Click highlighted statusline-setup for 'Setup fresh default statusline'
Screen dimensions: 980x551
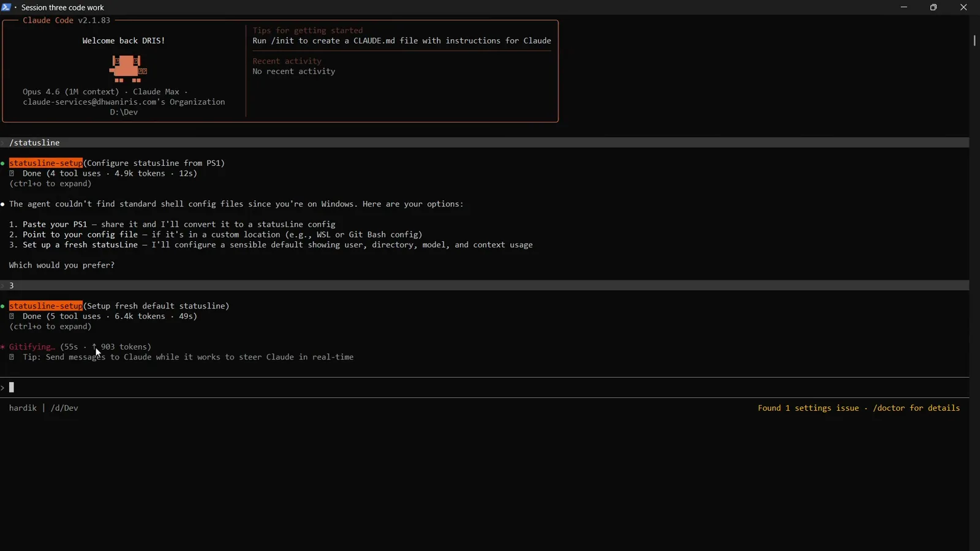(x=46, y=306)
